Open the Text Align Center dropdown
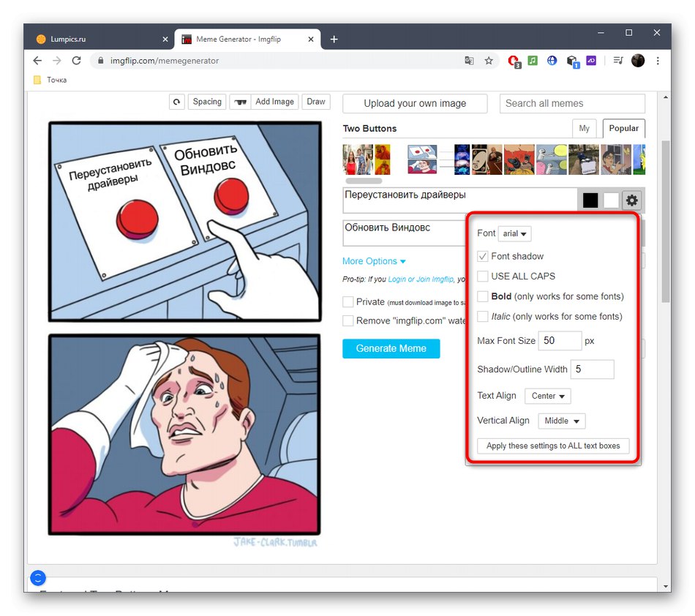The image size is (695, 616). pos(548,396)
